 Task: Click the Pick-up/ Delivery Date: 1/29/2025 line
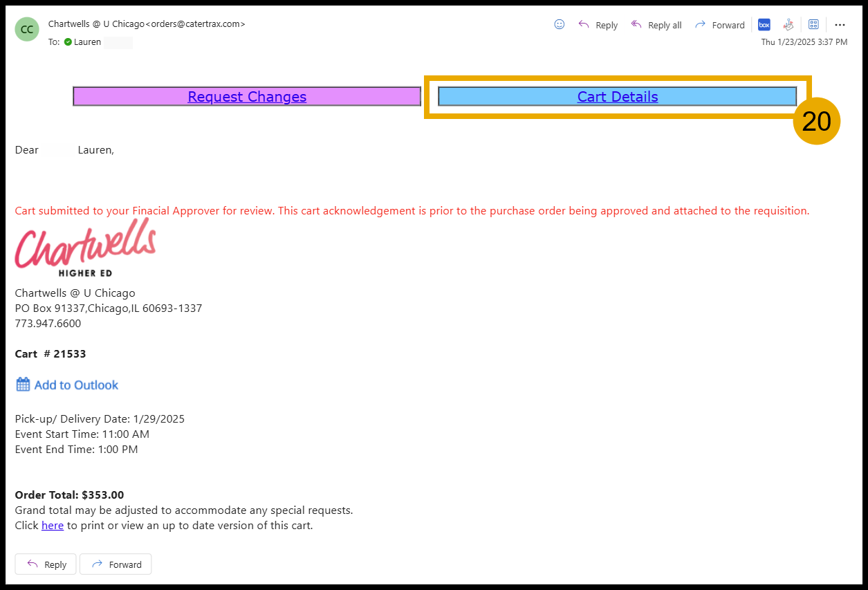click(x=100, y=419)
